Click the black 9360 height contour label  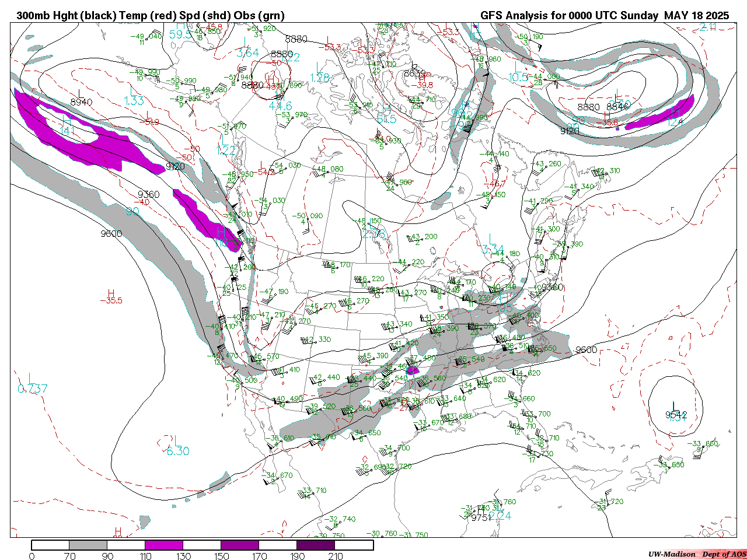pyautogui.click(x=149, y=194)
